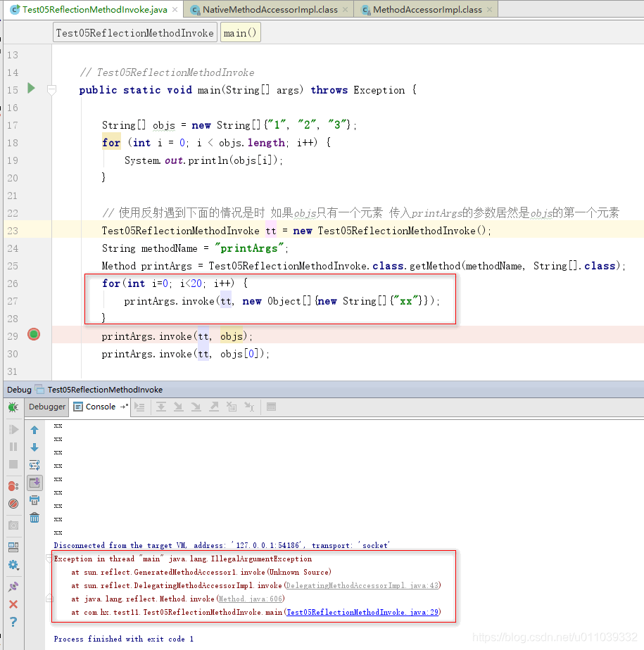This screenshot has width=644, height=650.
Task: Click 'Process finished with exit code 1' text
Action: 124,639
